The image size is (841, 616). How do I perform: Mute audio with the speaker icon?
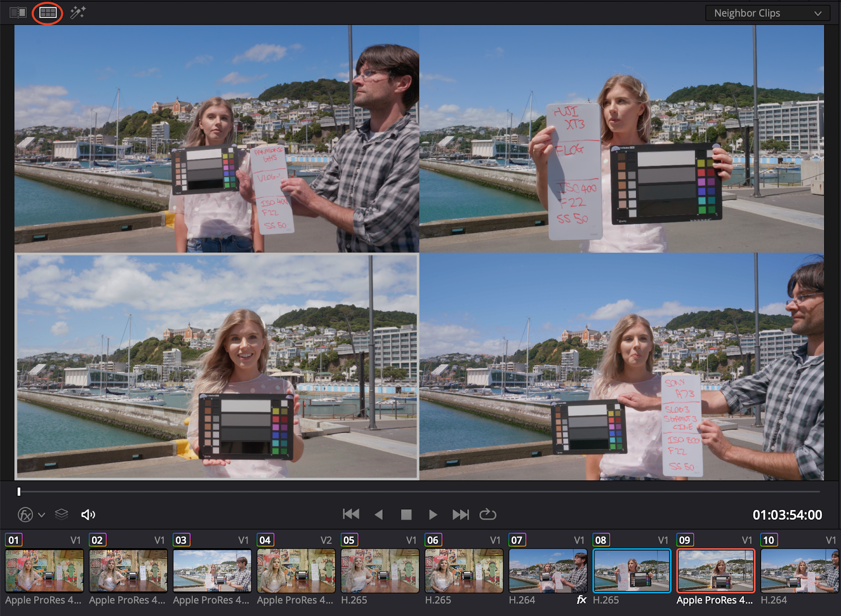(x=88, y=515)
